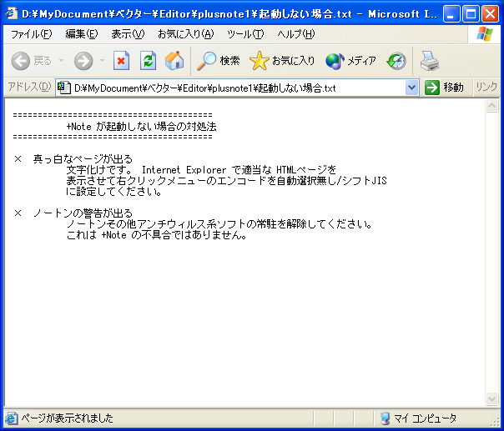Screen dimensions: 504x431
Task: Click the text 'これは +Note の不具合ではありません。'
Action: pyautogui.click(x=157, y=235)
